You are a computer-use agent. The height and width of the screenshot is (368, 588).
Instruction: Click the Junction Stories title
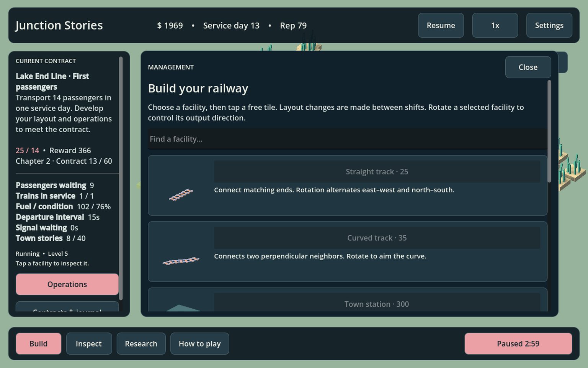59,25
